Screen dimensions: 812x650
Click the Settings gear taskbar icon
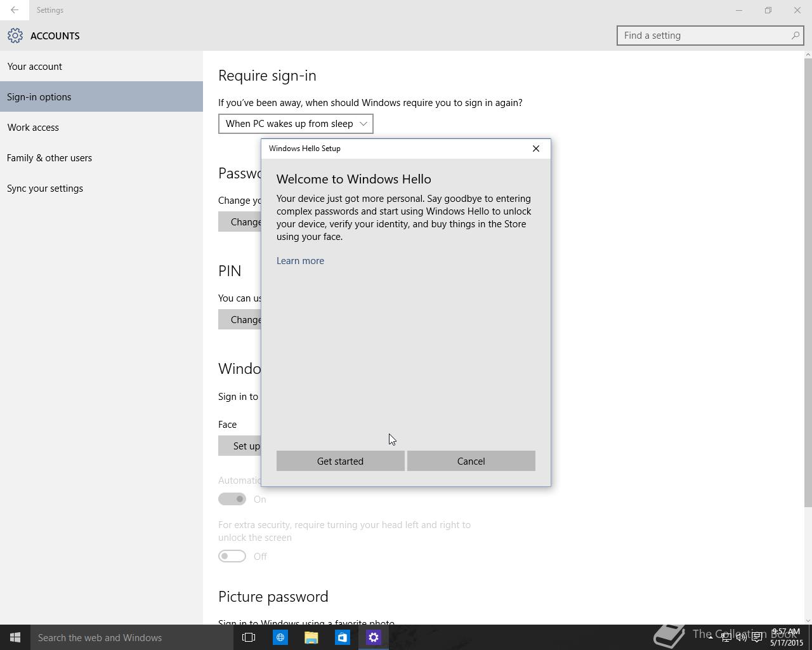[x=373, y=637]
